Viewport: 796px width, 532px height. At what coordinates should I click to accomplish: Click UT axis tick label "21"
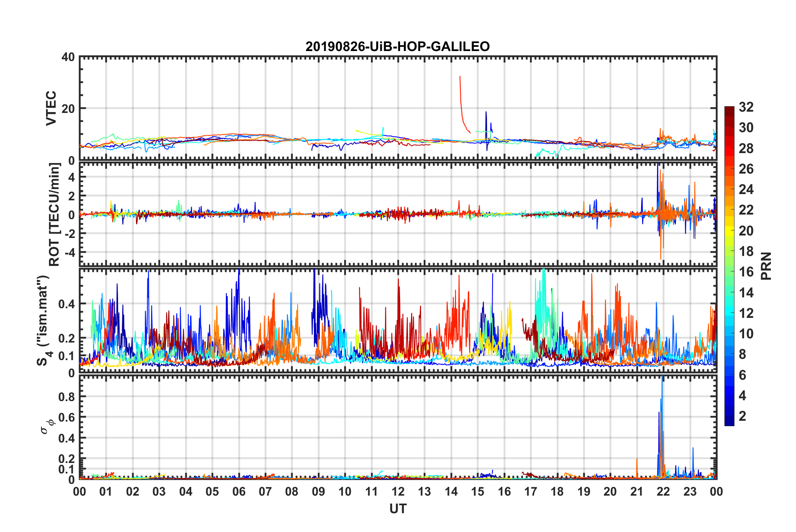pos(637,491)
